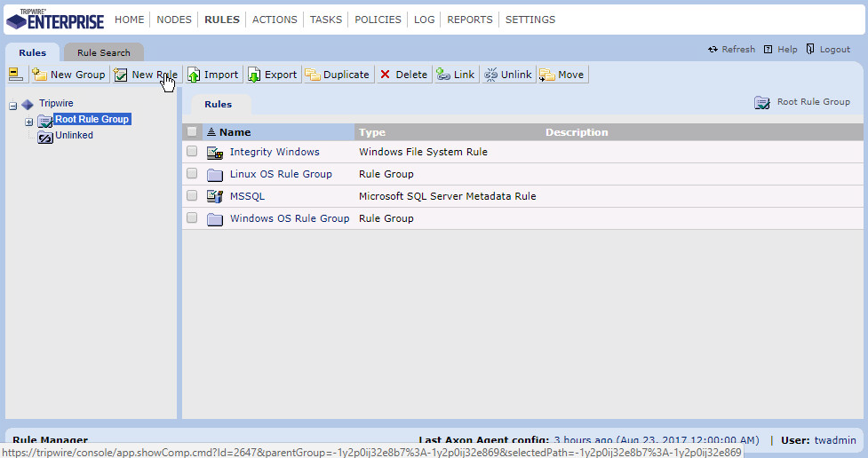Viewport: 868px width, 458px height.
Task: Click the Import toolbar icon
Action: (194, 75)
